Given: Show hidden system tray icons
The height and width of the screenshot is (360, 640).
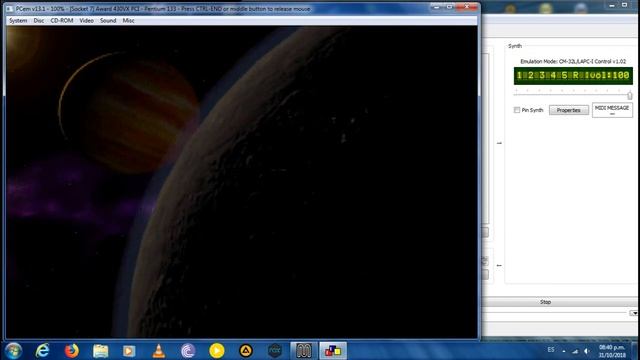Looking at the screenshot, I should [564, 351].
